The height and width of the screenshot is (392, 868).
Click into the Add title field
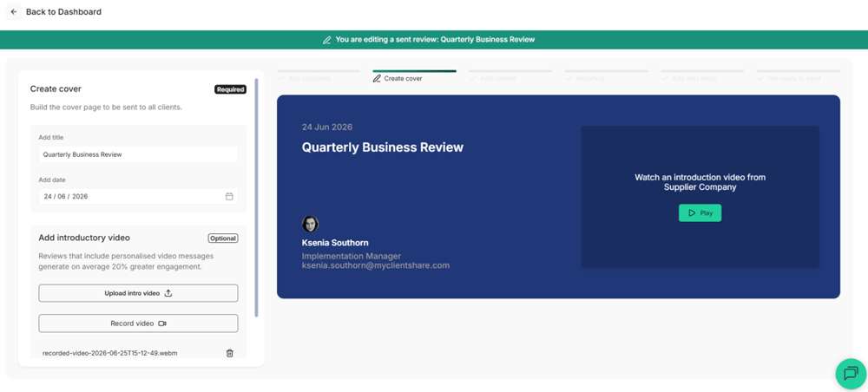click(x=138, y=155)
